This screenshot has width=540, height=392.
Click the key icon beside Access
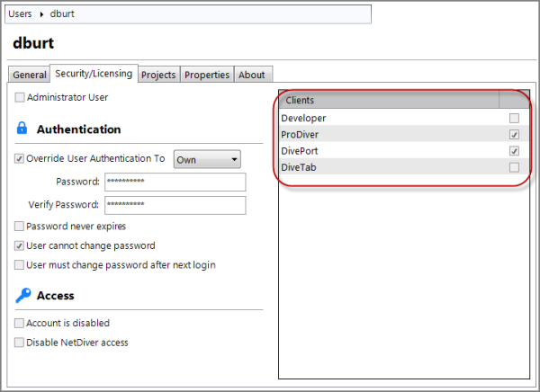(x=22, y=295)
